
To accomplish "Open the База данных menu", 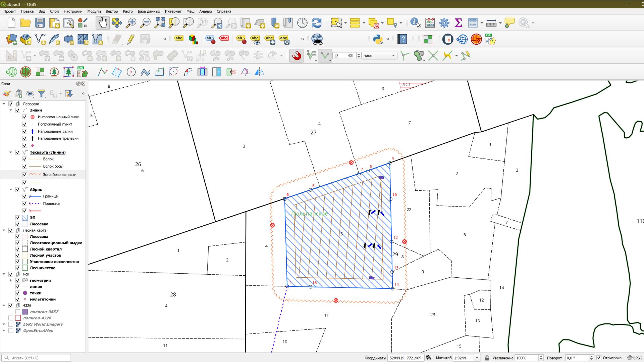I will coord(149,11).
